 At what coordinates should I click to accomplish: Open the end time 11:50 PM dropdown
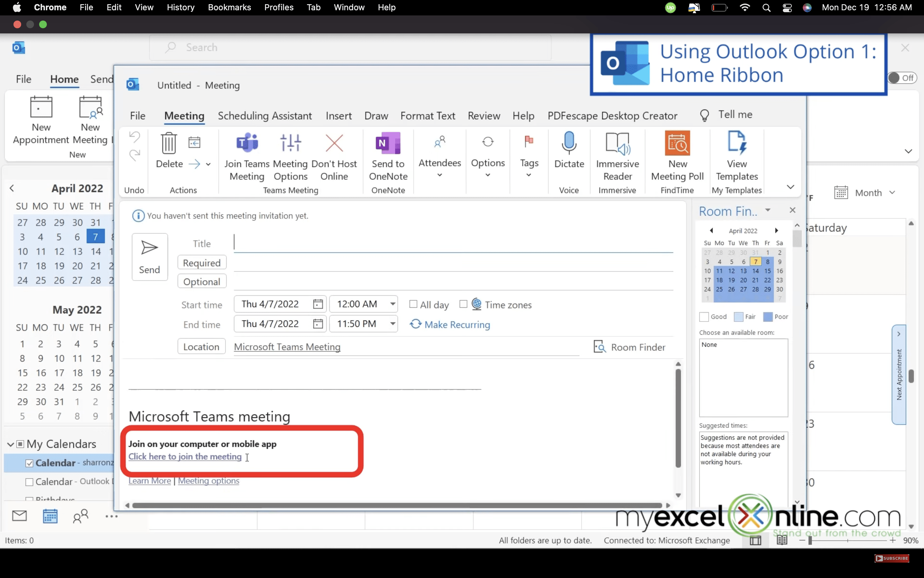[x=392, y=324]
